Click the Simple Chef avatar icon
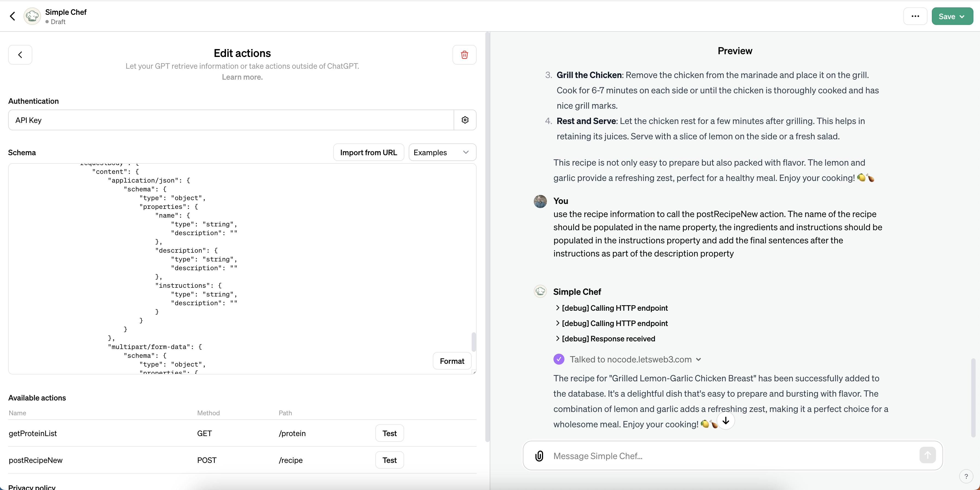980x490 pixels. point(32,16)
